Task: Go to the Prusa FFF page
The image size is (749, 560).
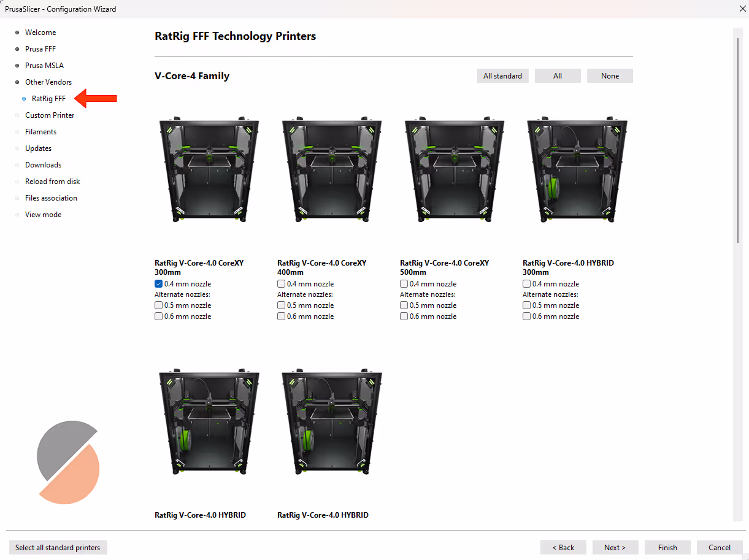Action: [x=40, y=49]
